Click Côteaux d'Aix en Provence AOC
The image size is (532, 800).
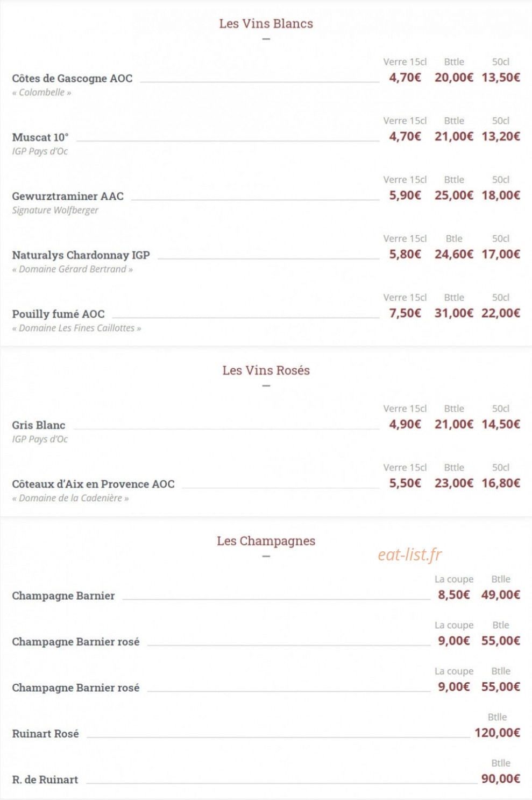tap(93, 484)
